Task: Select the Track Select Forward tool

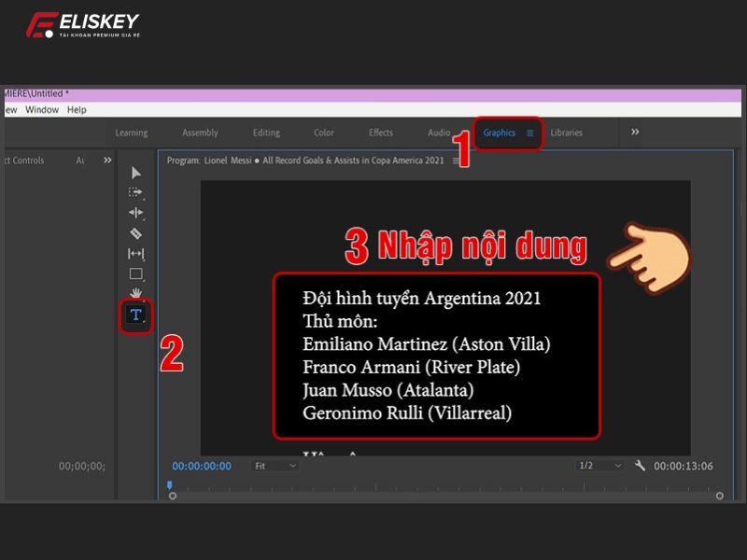Action: coord(136,192)
